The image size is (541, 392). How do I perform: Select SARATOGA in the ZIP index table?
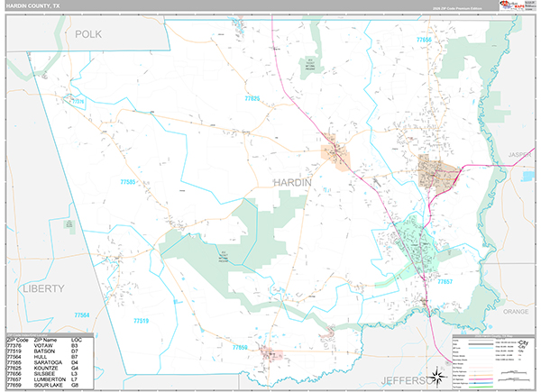point(48,362)
